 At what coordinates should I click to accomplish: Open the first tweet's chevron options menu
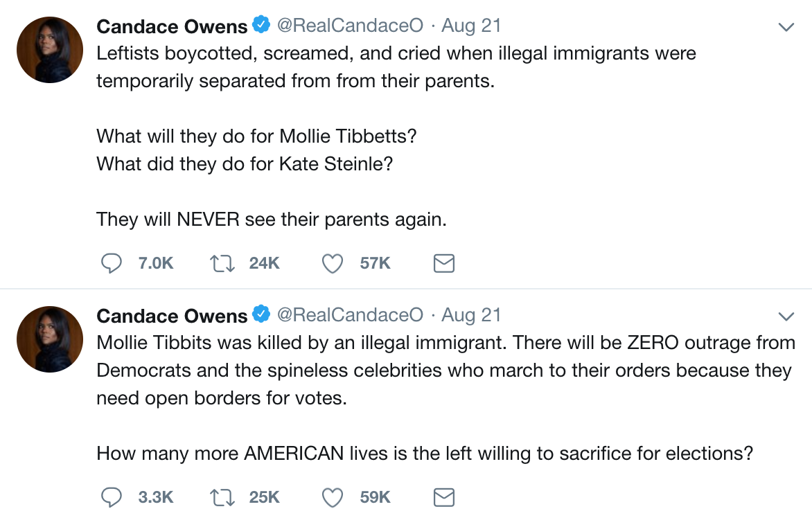(786, 27)
